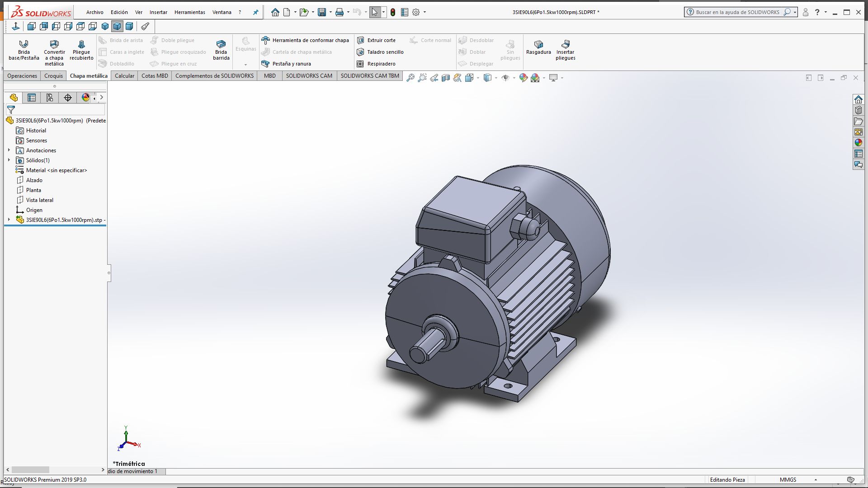Click inside the SOLIDWORKS help search field
Viewport: 868px width, 488px height.
737,12
